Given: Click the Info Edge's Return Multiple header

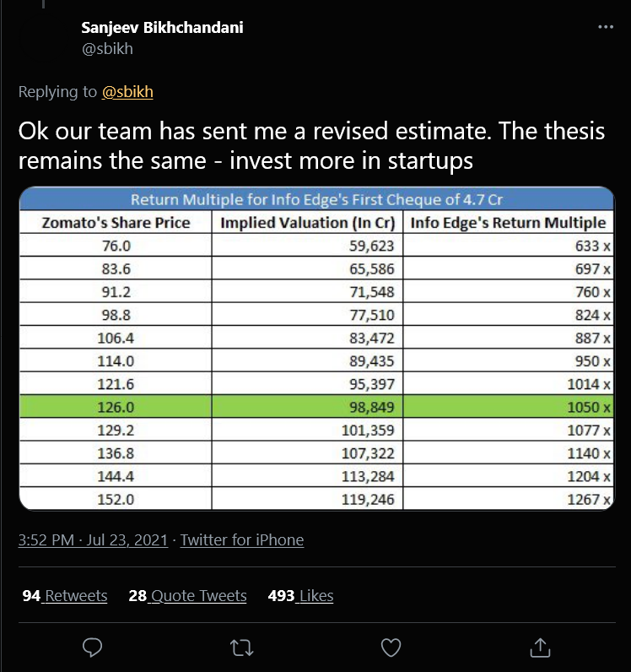Looking at the screenshot, I should click(x=507, y=223).
